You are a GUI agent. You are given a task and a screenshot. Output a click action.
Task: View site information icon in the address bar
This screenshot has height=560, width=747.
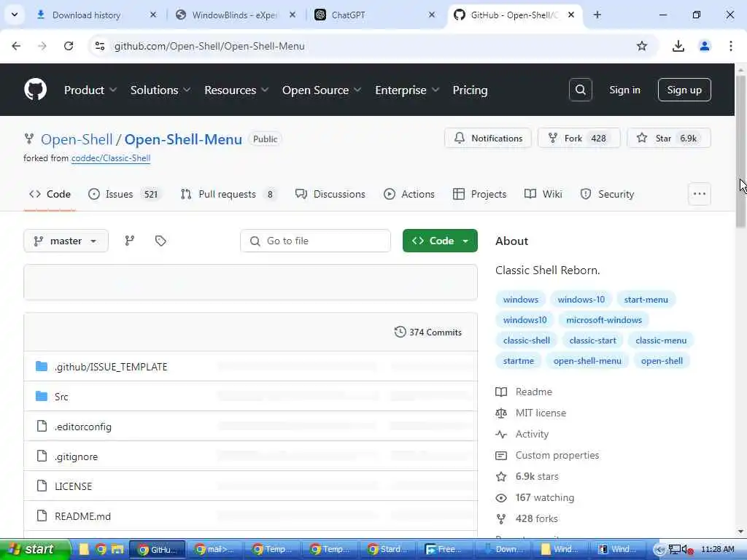pyautogui.click(x=100, y=46)
